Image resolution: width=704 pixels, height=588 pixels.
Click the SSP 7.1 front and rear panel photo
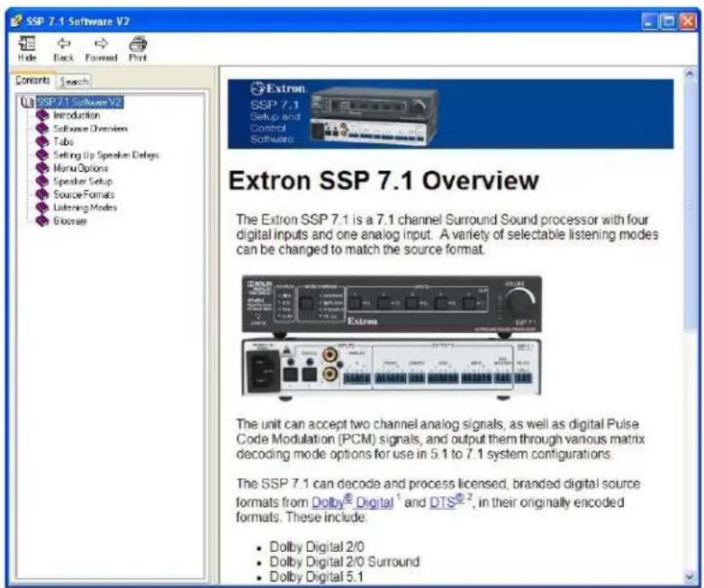pyautogui.click(x=392, y=337)
